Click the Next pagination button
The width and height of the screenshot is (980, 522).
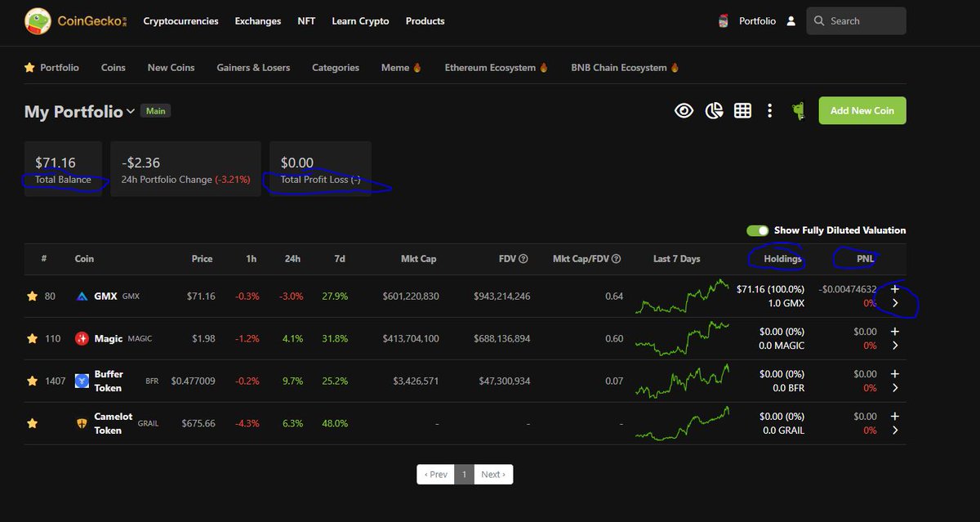(x=493, y=475)
